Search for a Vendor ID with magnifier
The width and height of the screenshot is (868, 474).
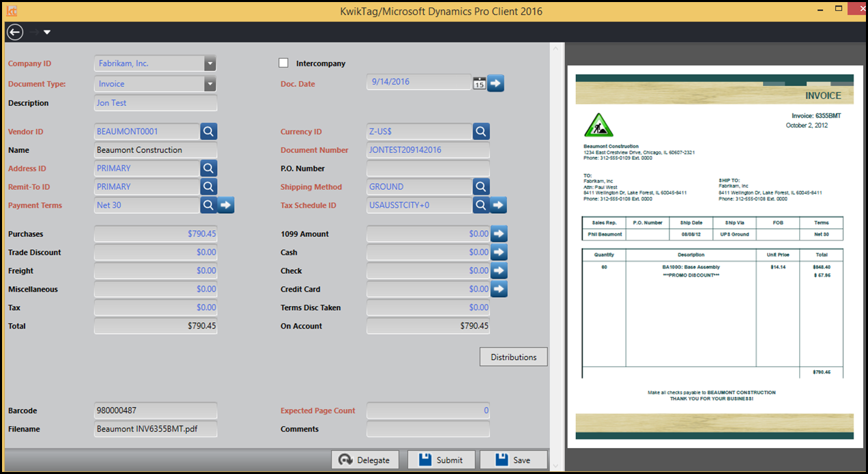tap(209, 131)
